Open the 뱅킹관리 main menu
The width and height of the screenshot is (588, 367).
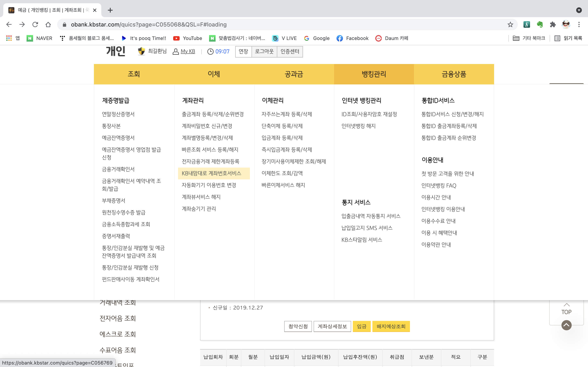(x=374, y=74)
